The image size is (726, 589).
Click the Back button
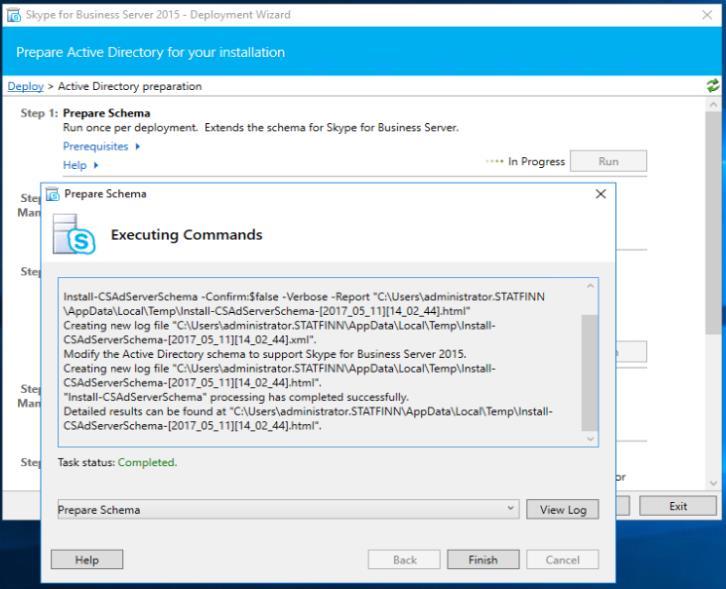[404, 559]
